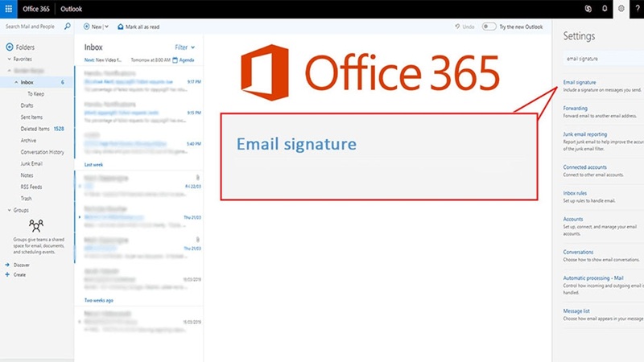
Task: Select the Inbox folder
Action: 37,82
